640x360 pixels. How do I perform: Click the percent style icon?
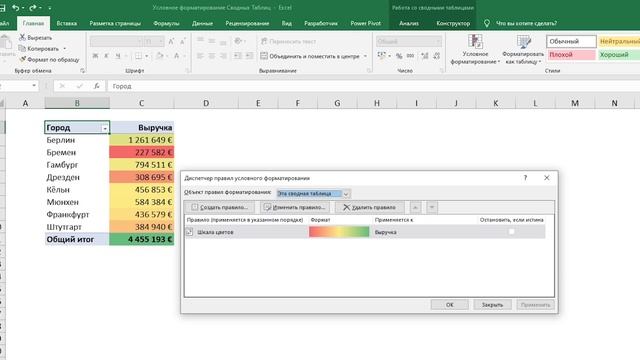(x=399, y=56)
